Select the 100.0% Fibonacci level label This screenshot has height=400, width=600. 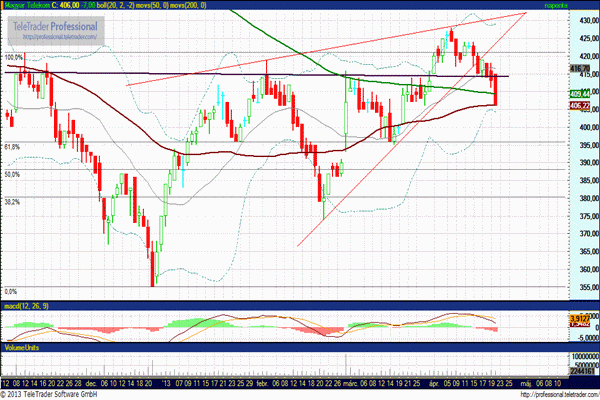14,58
